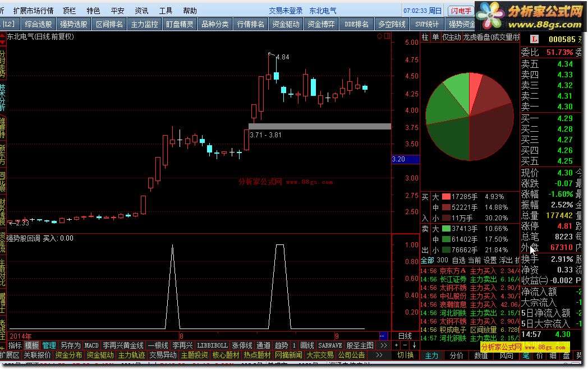
Task: Open the 平安 menu
Action: (117, 11)
